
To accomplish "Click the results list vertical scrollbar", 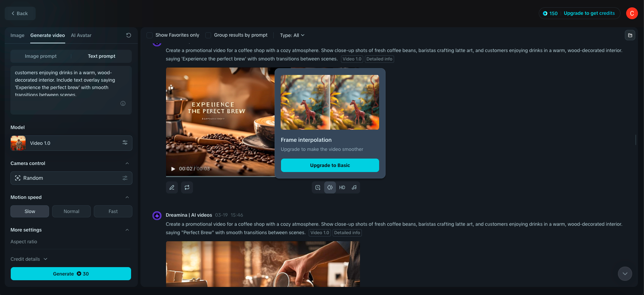I will click(x=636, y=140).
